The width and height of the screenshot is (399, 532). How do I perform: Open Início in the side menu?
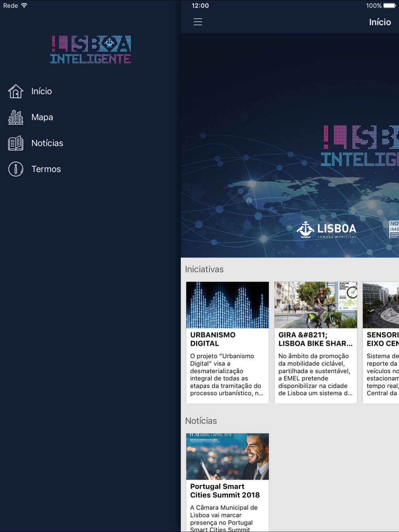[41, 91]
